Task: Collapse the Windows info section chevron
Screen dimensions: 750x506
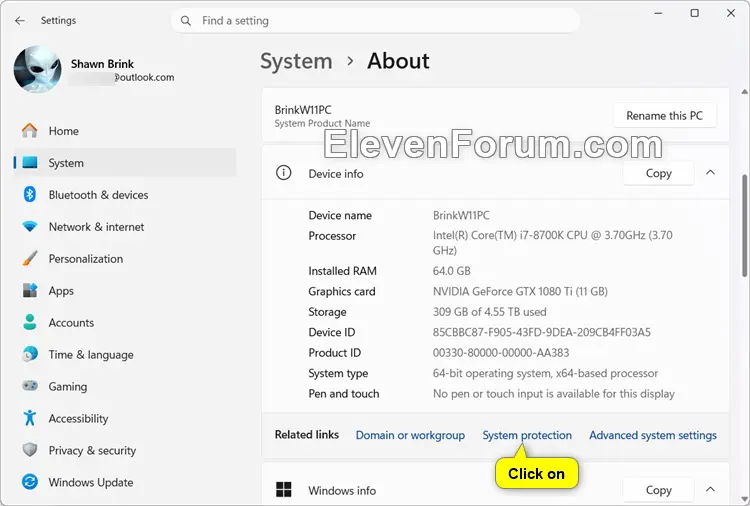Action: coord(710,489)
